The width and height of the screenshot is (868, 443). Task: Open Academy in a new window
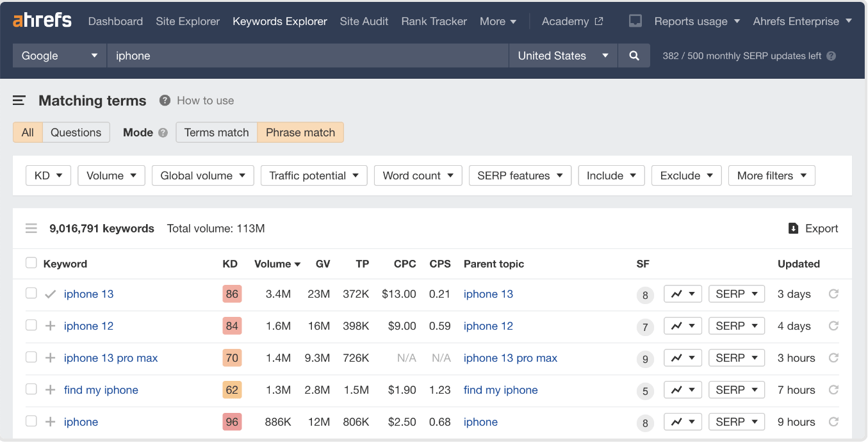click(x=572, y=20)
